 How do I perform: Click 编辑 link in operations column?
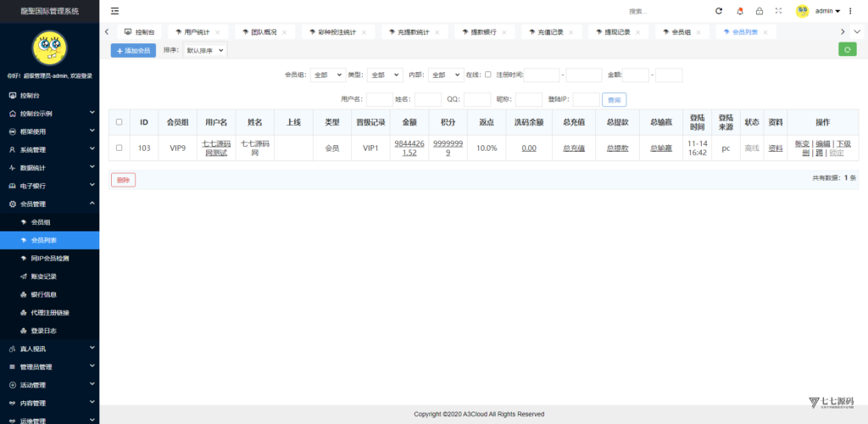822,143
